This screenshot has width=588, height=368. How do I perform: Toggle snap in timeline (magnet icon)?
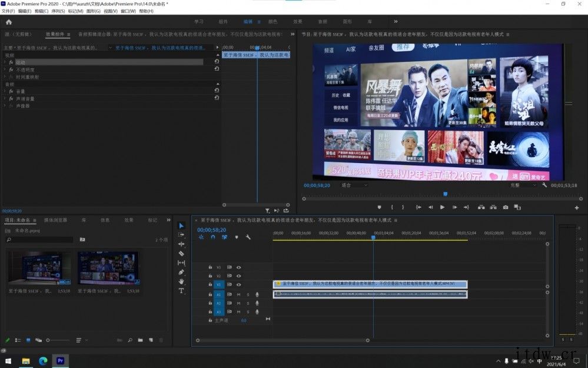coord(212,237)
